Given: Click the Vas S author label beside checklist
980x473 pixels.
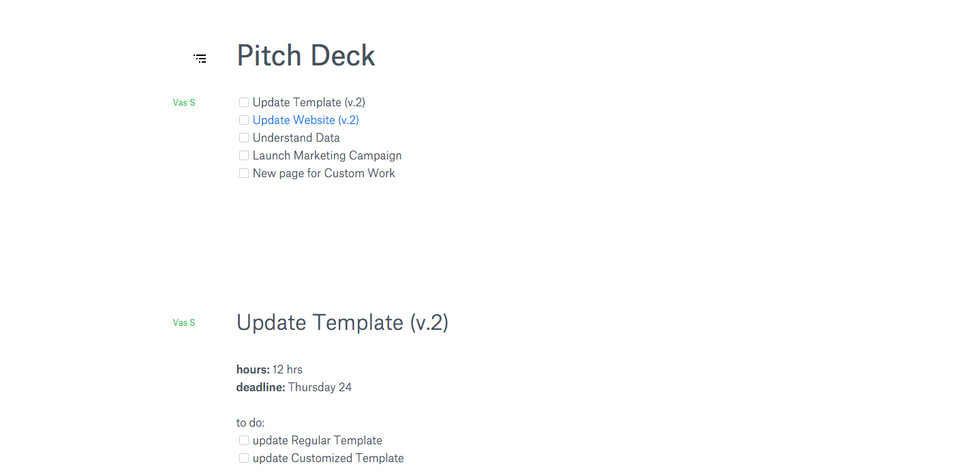Looking at the screenshot, I should coord(184,103).
